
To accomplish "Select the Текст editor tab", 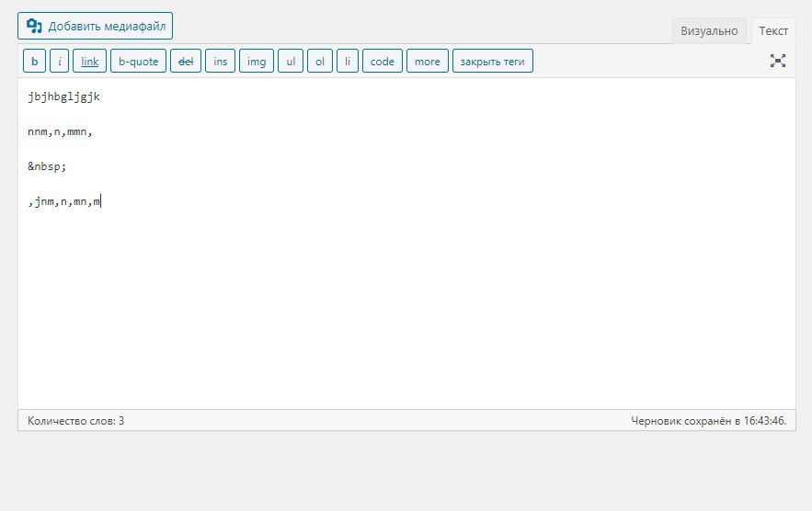I will pyautogui.click(x=773, y=31).
